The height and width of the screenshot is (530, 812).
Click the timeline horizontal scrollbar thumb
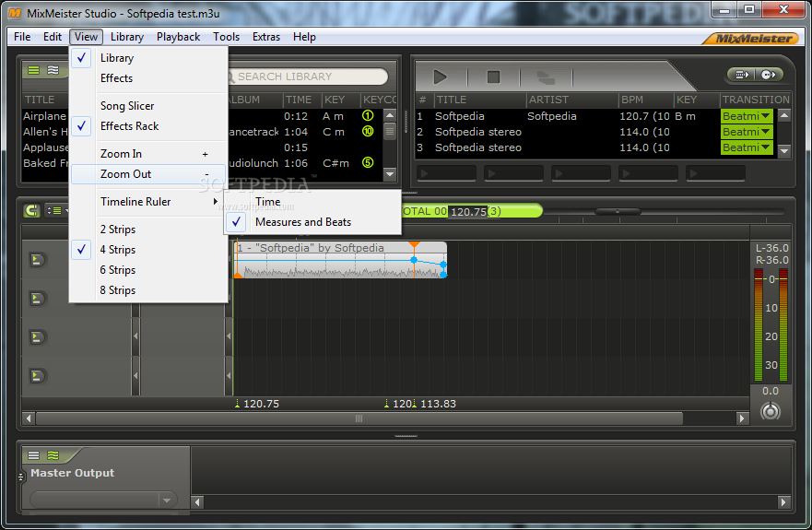click(x=359, y=418)
